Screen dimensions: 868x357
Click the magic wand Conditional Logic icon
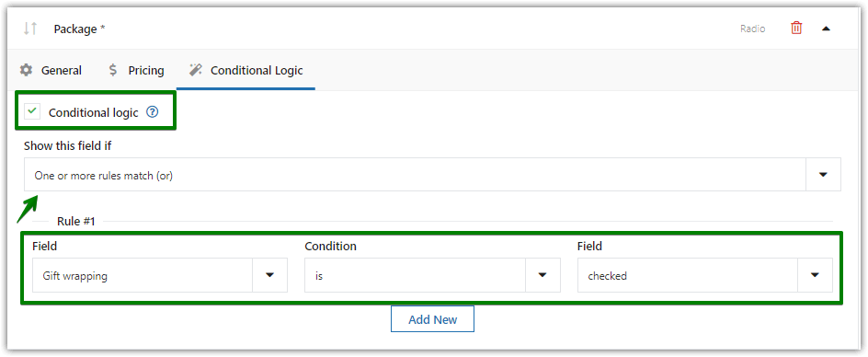click(196, 71)
